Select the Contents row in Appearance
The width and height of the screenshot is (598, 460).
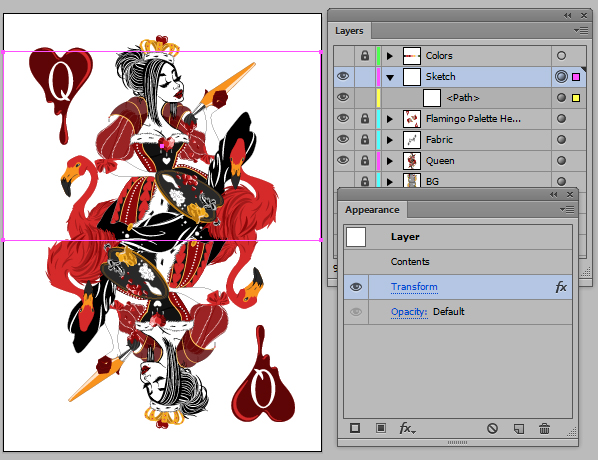point(458,262)
